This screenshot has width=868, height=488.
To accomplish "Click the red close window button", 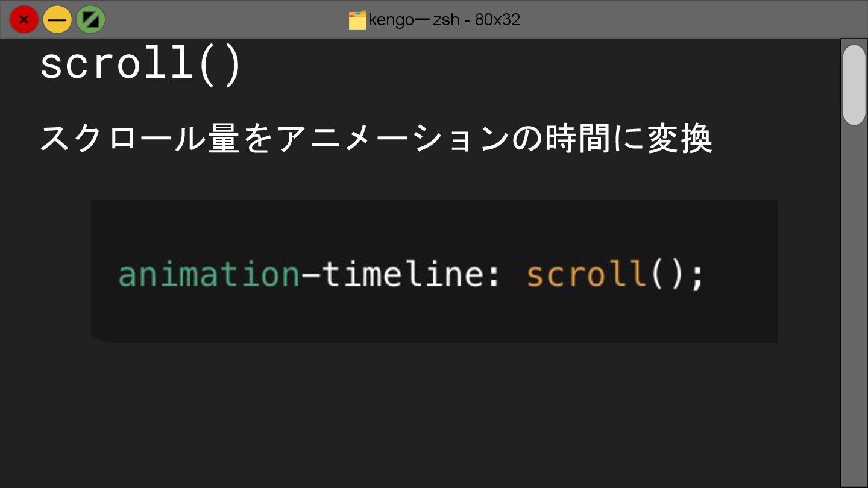I will pyautogui.click(x=24, y=20).
